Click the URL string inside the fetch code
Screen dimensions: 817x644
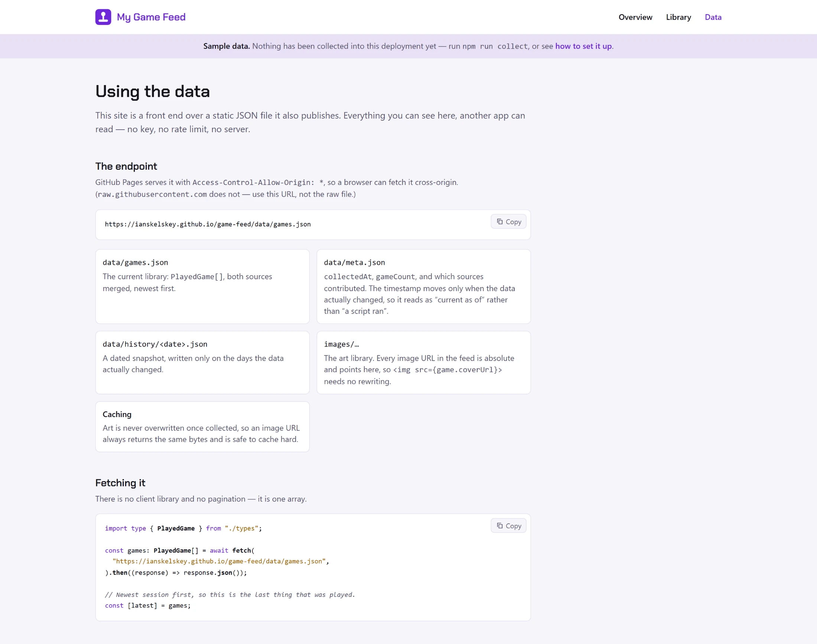click(219, 562)
